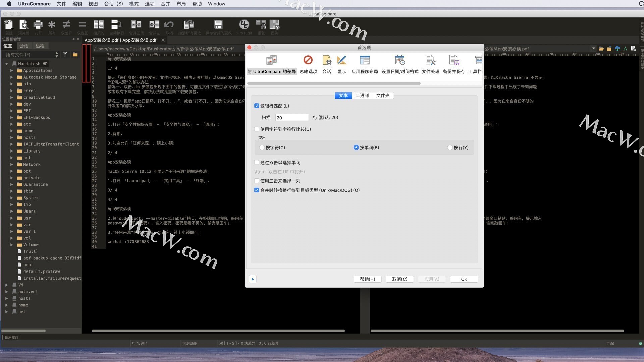644x362 pixels.
Task: Show only differences with the 仅差异 icon
Action: click(x=66, y=25)
